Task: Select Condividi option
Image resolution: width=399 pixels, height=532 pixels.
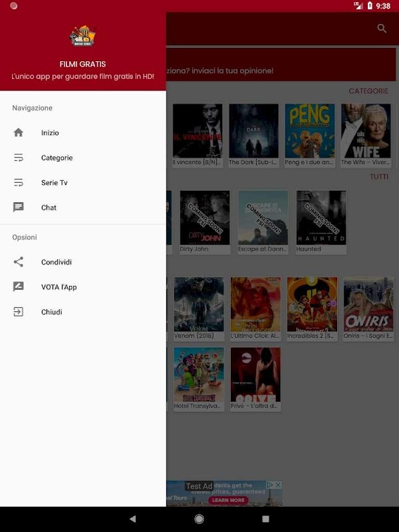Action: point(83,262)
